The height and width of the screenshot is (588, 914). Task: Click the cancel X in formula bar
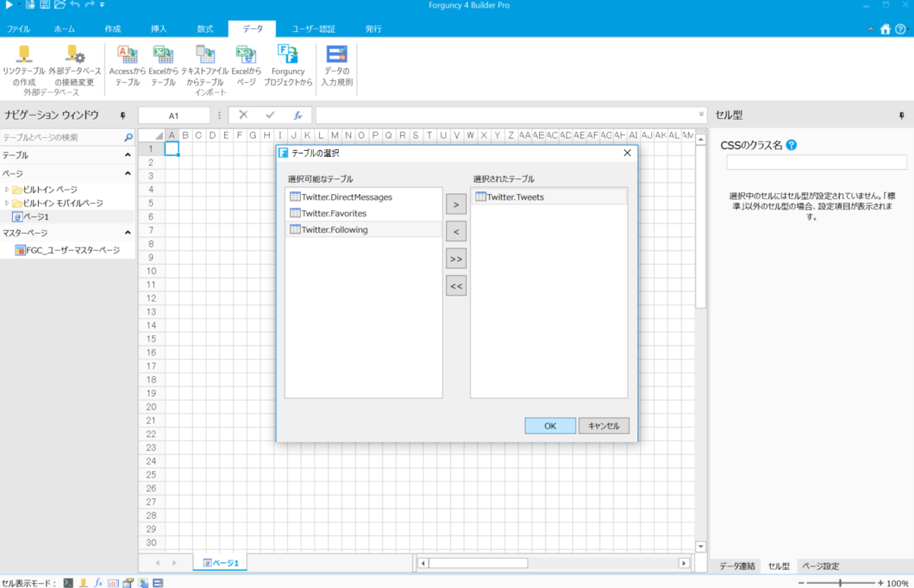click(x=243, y=115)
